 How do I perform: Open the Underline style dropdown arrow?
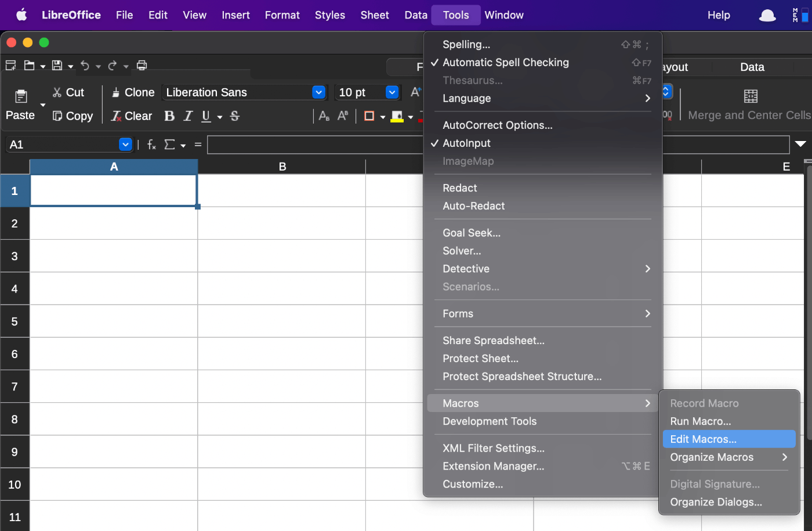(220, 117)
